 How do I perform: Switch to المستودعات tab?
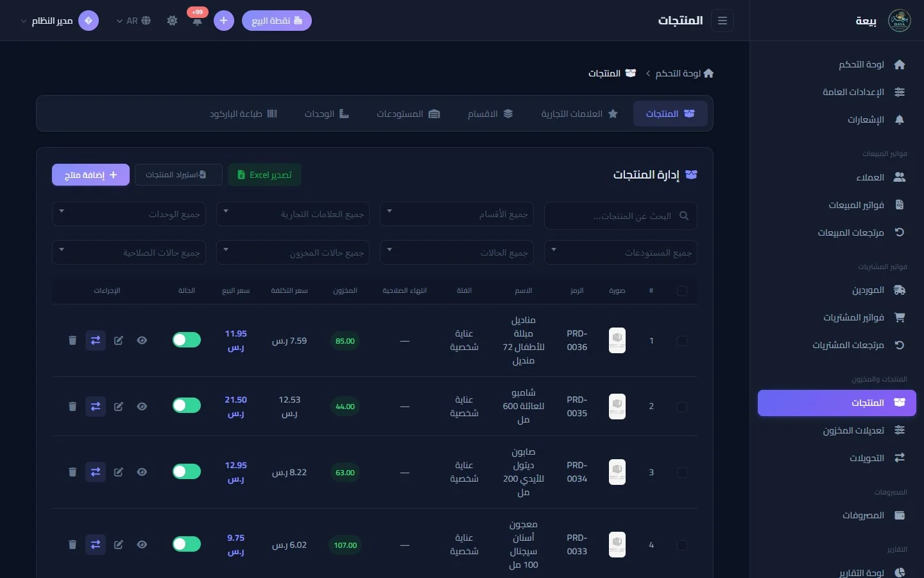click(x=408, y=114)
